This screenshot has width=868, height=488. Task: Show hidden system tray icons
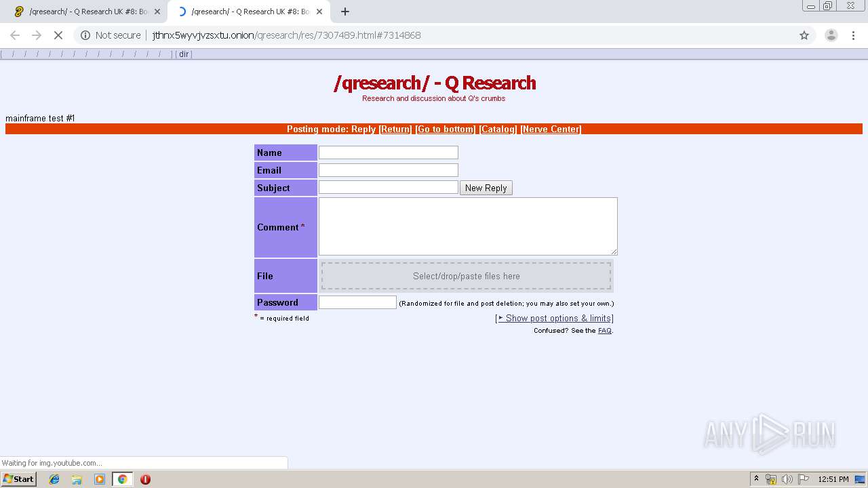click(x=756, y=479)
